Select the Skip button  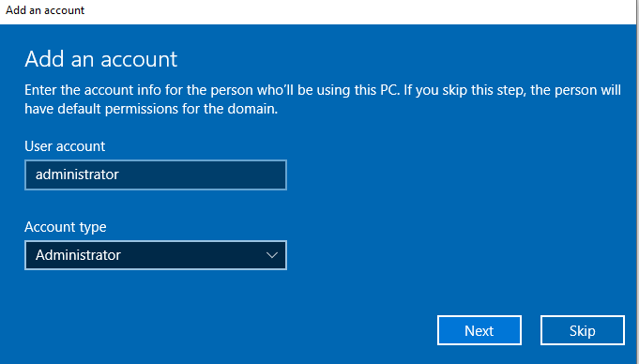583,330
